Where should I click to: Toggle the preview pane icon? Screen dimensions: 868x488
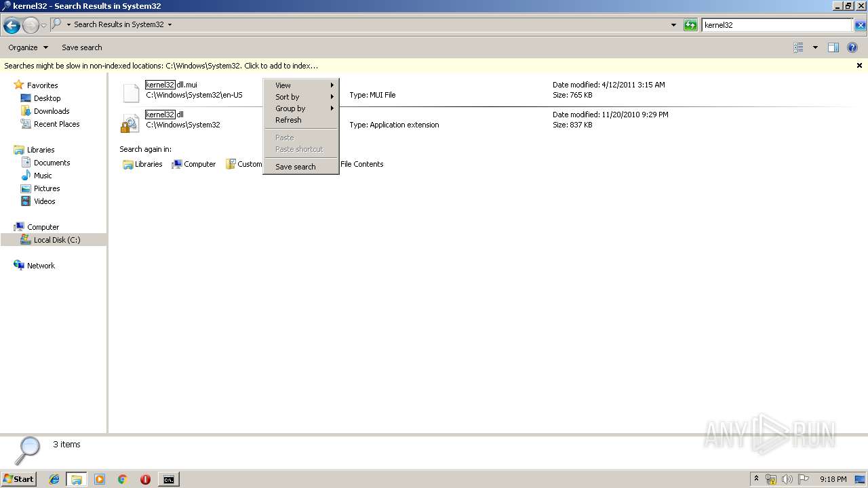833,47
